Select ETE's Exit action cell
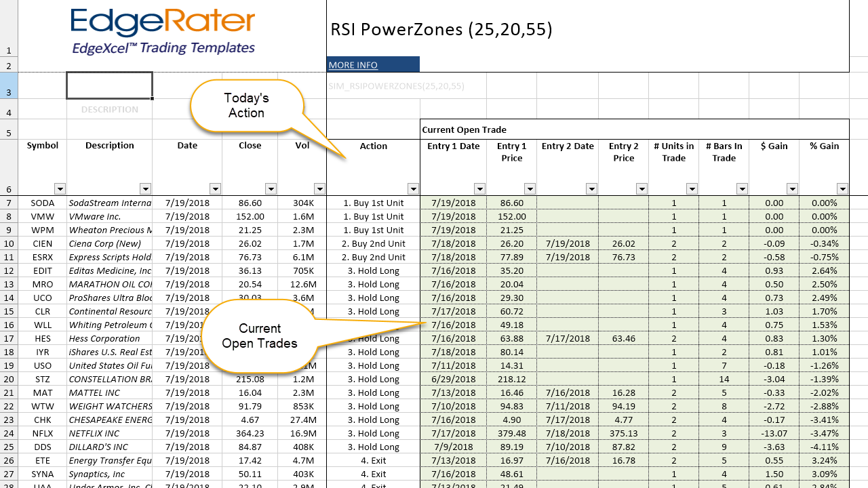The height and width of the screenshot is (488, 868). pyautogui.click(x=373, y=460)
